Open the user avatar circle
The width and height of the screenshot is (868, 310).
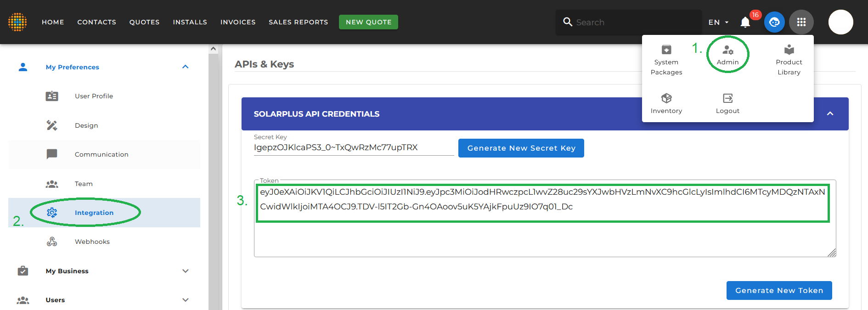point(840,22)
